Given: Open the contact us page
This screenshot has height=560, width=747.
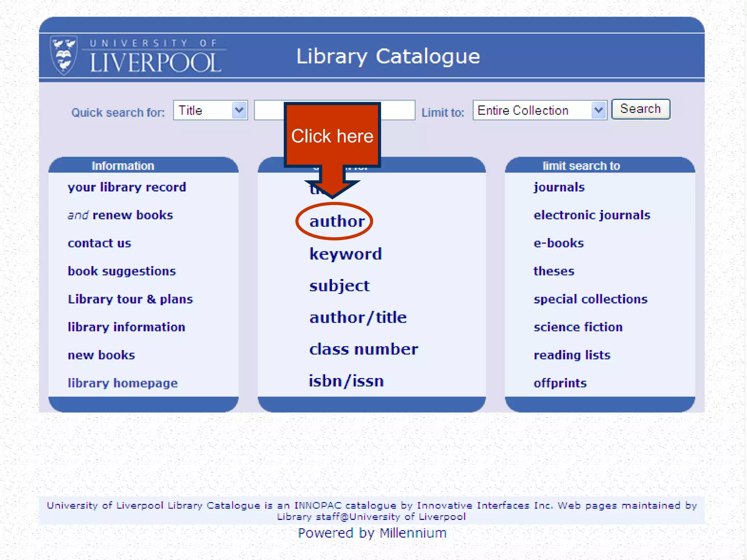Looking at the screenshot, I should [x=99, y=243].
